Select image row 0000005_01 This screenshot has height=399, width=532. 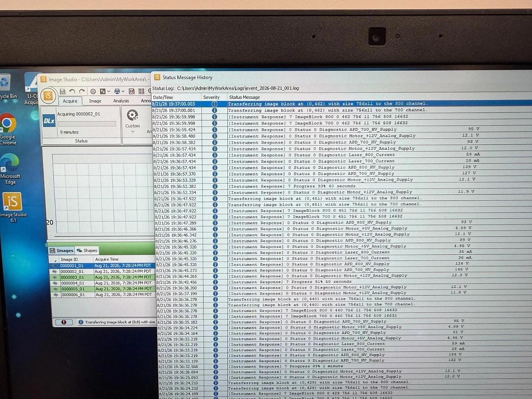103,289
